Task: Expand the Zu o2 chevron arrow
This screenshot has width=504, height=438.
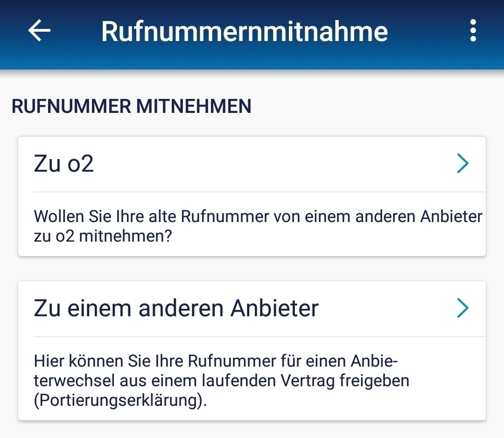Action: (462, 164)
